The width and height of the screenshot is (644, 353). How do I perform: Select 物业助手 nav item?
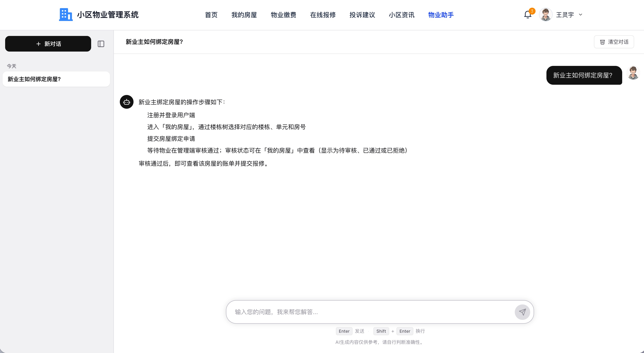pyautogui.click(x=441, y=15)
